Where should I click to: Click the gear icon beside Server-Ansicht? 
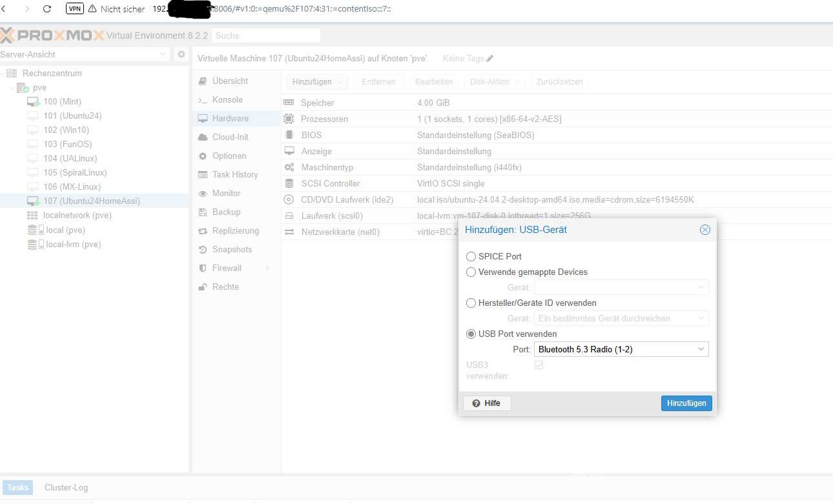181,55
